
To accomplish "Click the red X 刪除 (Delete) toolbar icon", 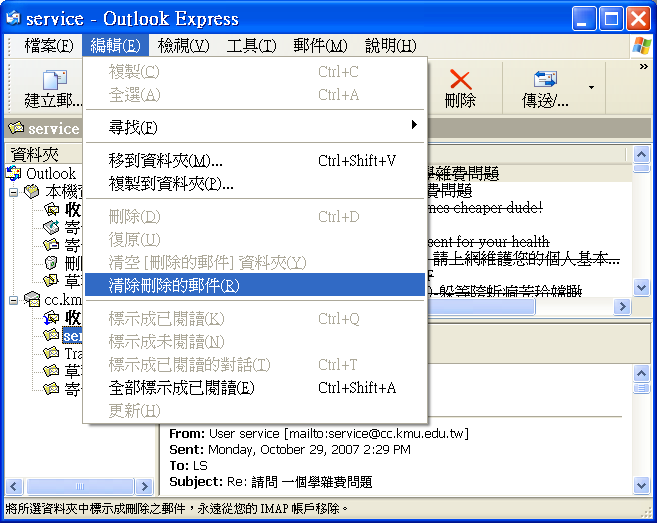I will [460, 80].
